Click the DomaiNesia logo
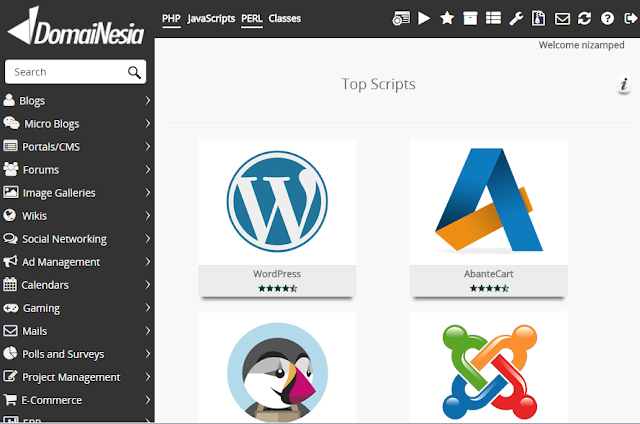640x424 pixels. [76, 27]
